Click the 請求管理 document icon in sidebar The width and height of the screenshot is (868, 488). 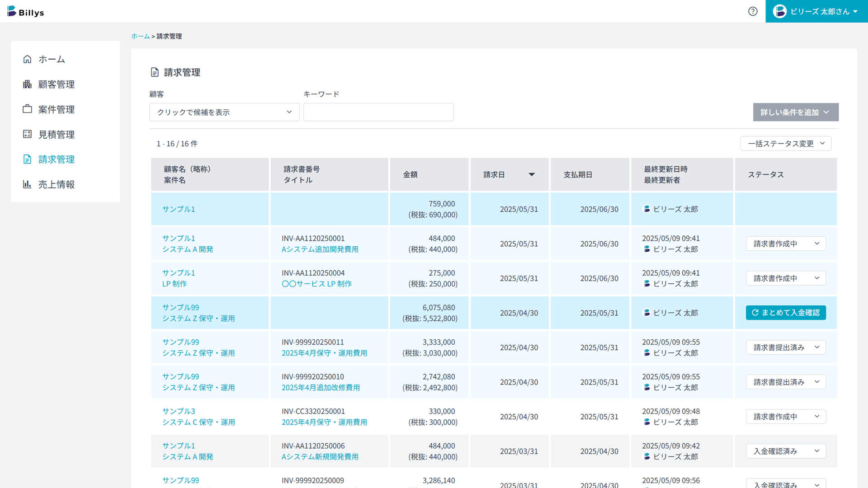click(x=28, y=159)
